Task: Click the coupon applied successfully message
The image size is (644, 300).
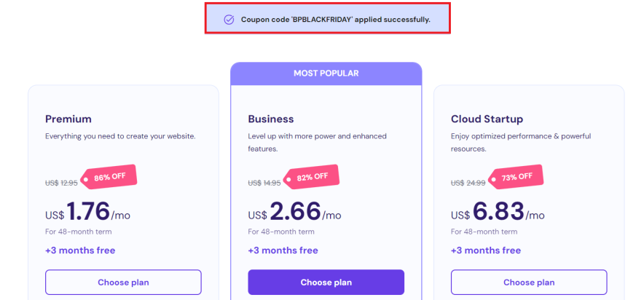Action: [x=335, y=19]
